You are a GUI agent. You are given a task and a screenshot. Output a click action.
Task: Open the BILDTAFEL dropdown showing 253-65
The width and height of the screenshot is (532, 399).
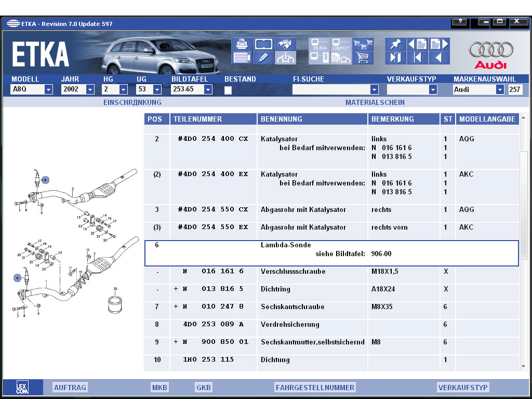[x=208, y=89]
